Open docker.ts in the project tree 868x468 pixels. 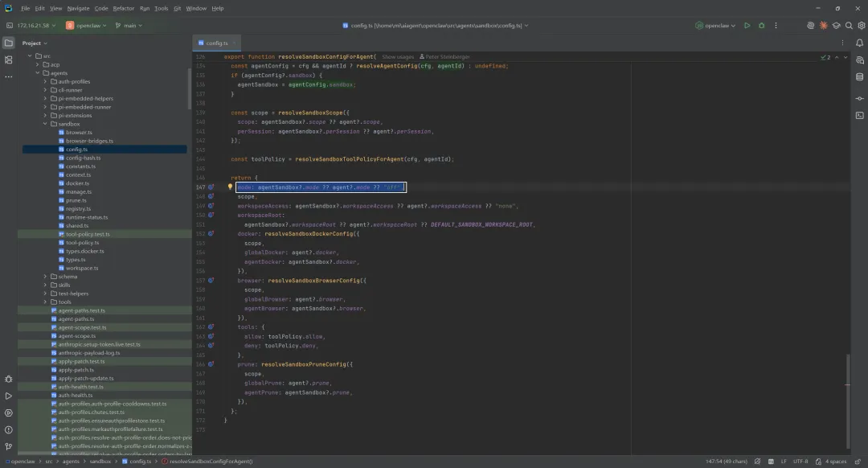pos(77,183)
